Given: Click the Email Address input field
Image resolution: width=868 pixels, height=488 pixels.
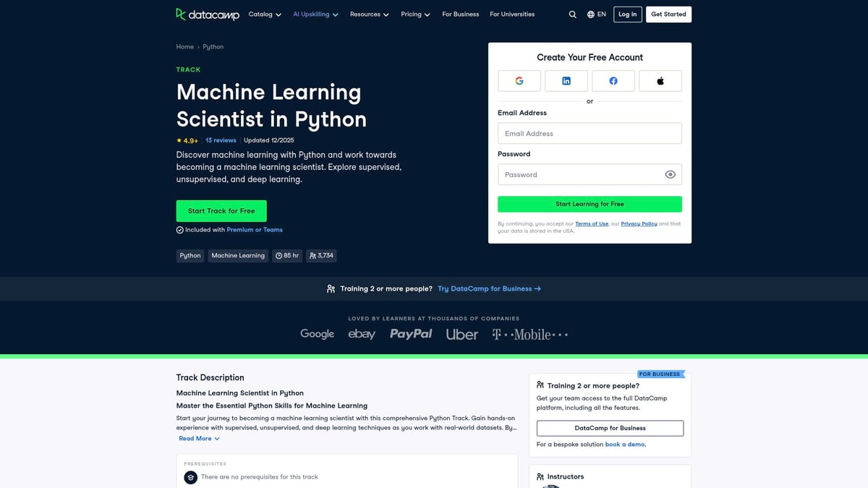Looking at the screenshot, I should (x=590, y=133).
